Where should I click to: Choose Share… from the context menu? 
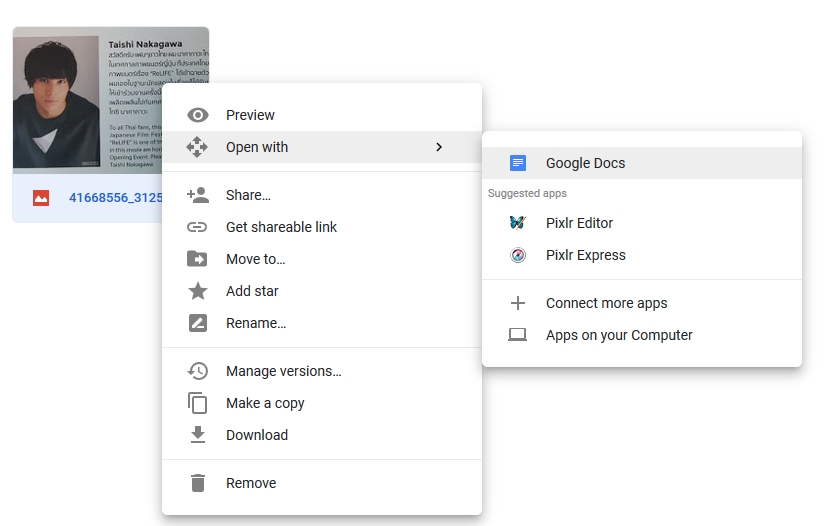(248, 195)
